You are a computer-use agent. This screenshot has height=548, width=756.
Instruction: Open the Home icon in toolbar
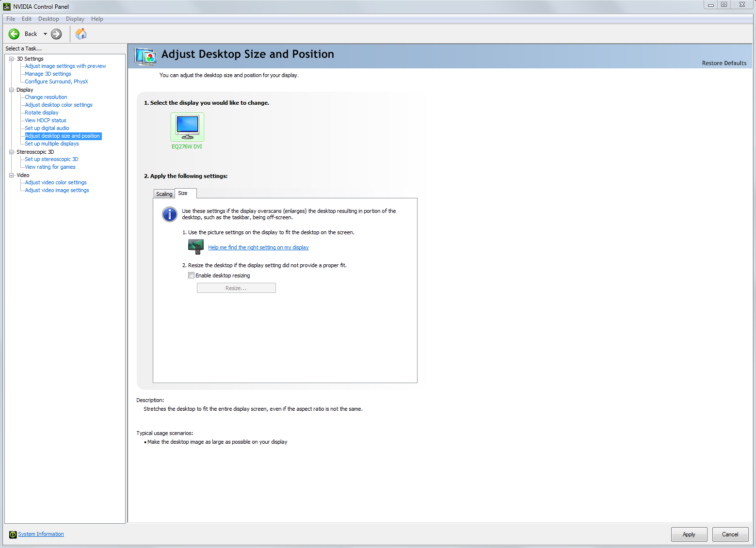[81, 33]
